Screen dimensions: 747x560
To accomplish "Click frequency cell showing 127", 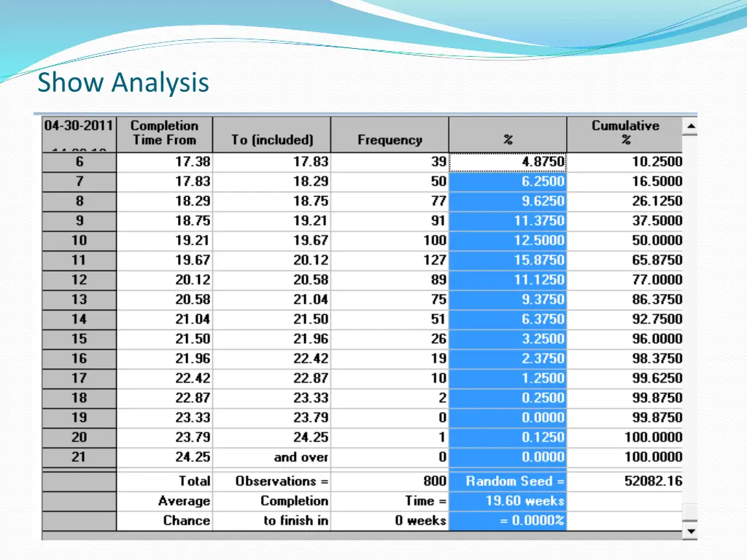I will 390,260.
